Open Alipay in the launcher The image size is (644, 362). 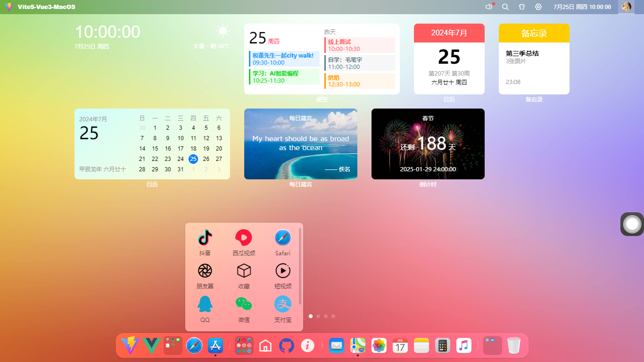[282, 304]
